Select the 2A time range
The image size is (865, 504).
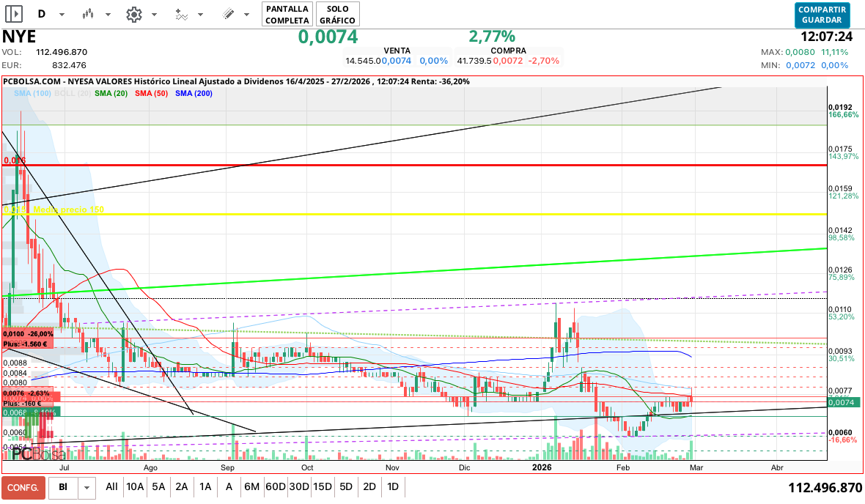[182, 487]
